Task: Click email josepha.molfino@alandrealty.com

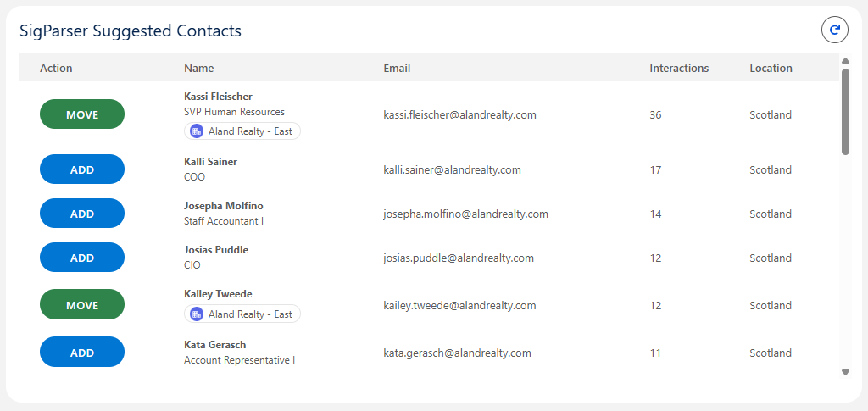Action: click(x=465, y=214)
